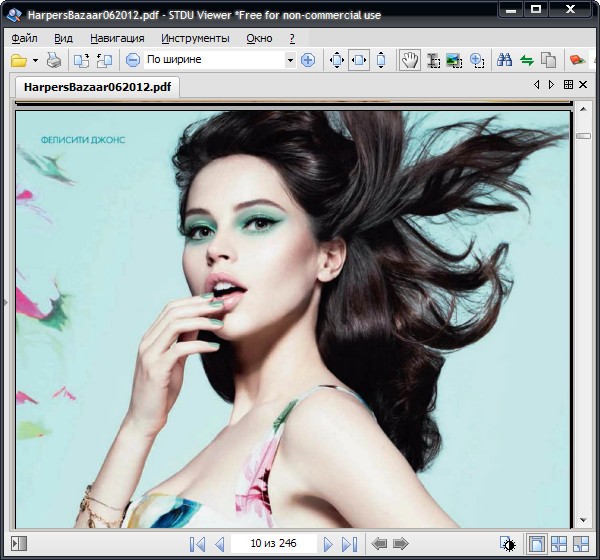
Task: Toggle the fit-to-width view mode
Action: coord(358,61)
